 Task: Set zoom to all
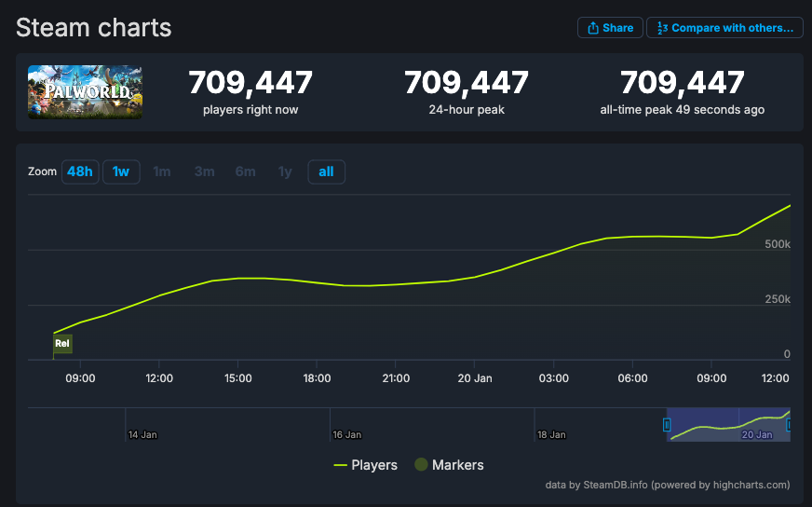pyautogui.click(x=326, y=171)
